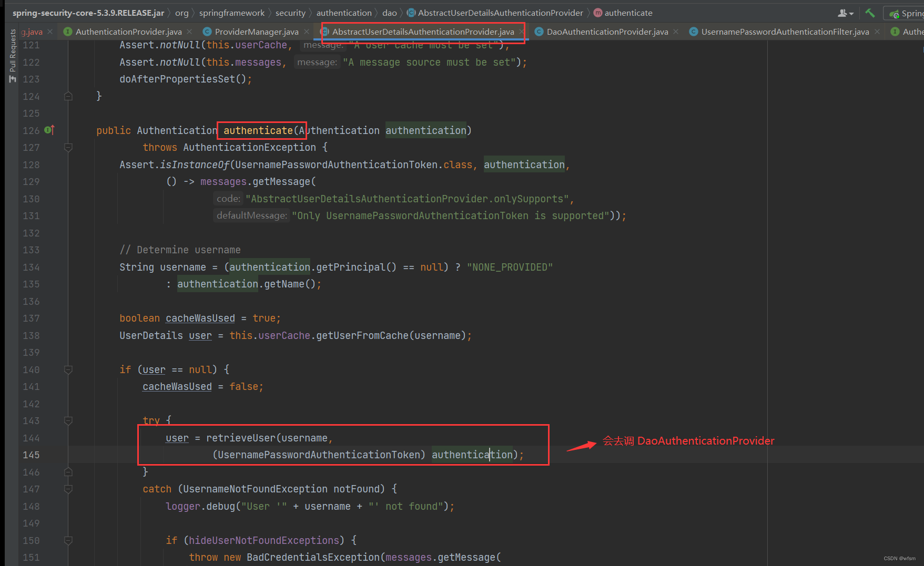Click the "// Determine username" comment
This screenshot has height=566, width=924.
[x=180, y=250]
